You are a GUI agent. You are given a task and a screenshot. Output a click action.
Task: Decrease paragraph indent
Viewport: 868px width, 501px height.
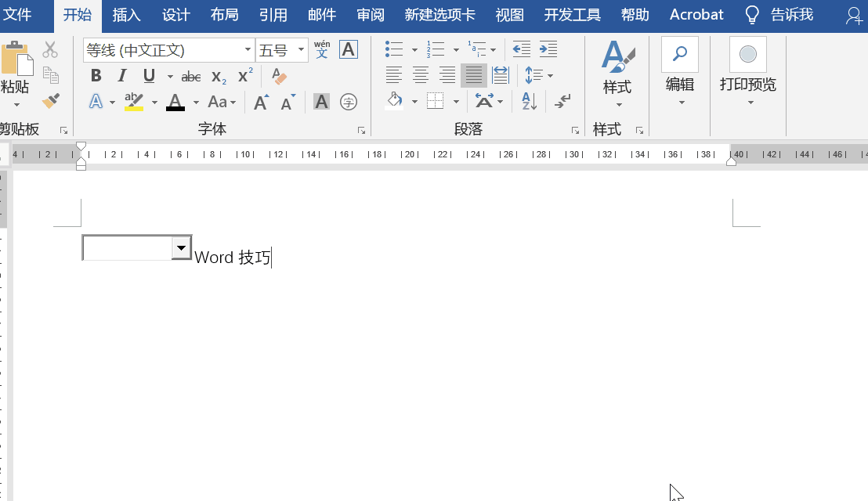[x=522, y=49]
